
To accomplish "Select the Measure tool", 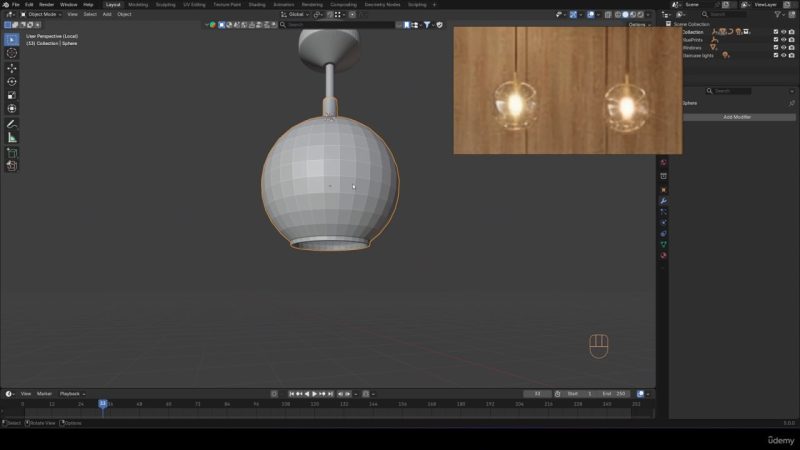I will [12, 137].
